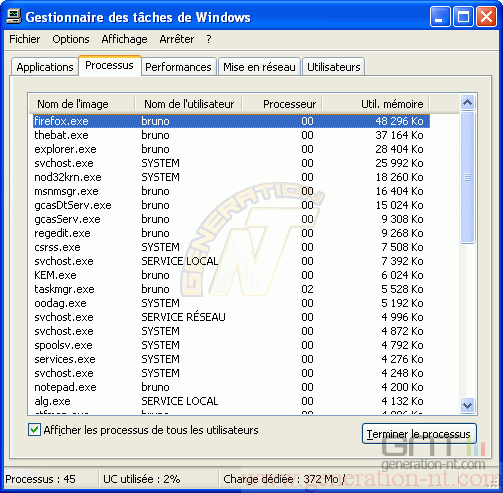Select svchost.exe using 4 872 Ko
The image size is (503, 493).
(x=231, y=331)
